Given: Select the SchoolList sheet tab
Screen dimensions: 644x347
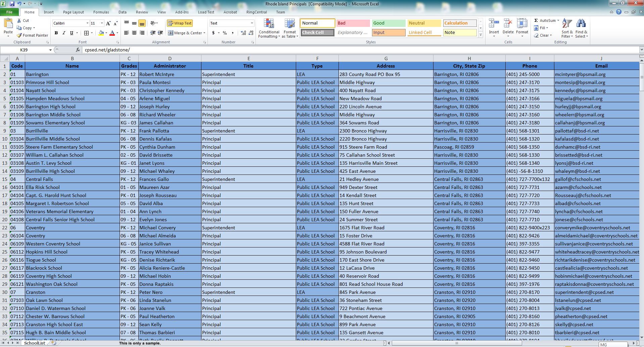Looking at the screenshot, I should pos(35,343).
